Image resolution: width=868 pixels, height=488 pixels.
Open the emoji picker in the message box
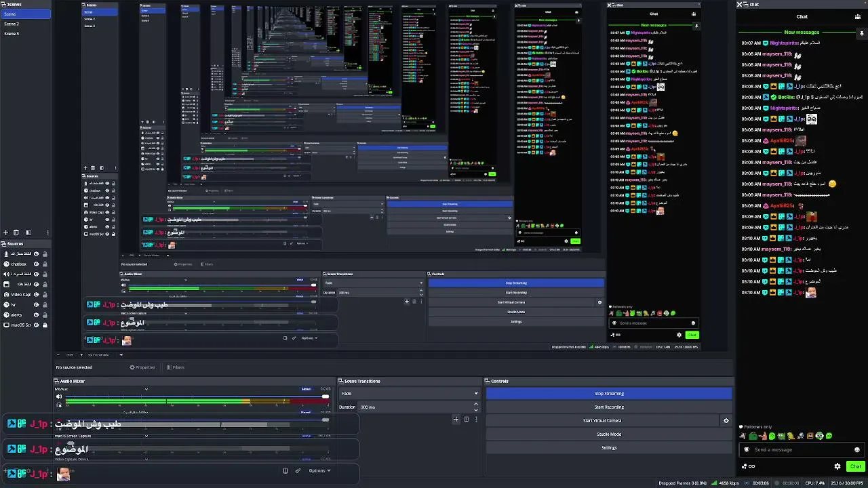857,449
